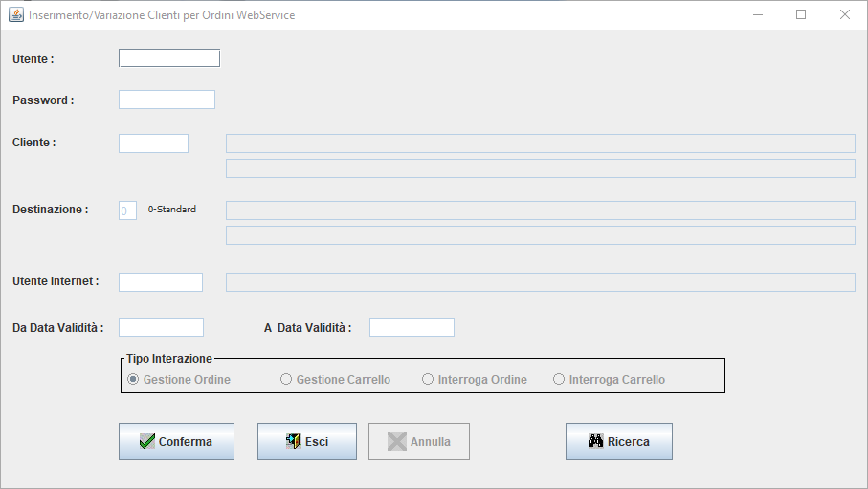Click the Da Data Validità field
Viewport: 868px width, 489px height.
[161, 327]
